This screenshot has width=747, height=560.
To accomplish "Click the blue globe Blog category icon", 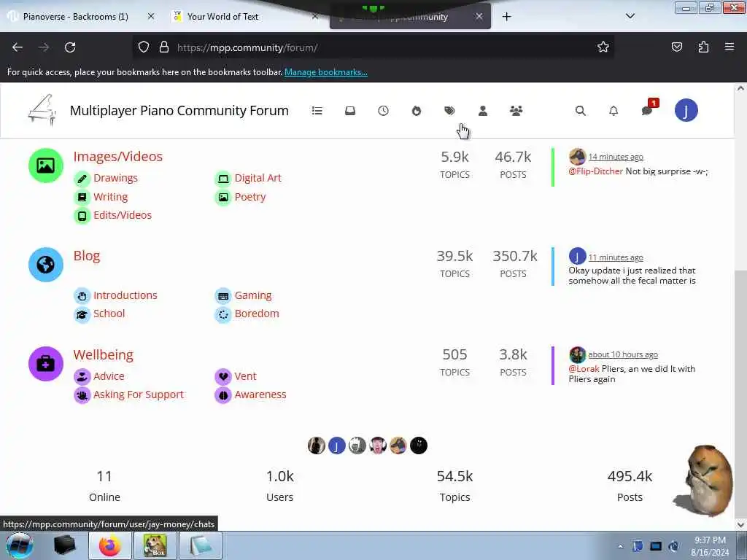I will click(x=46, y=264).
